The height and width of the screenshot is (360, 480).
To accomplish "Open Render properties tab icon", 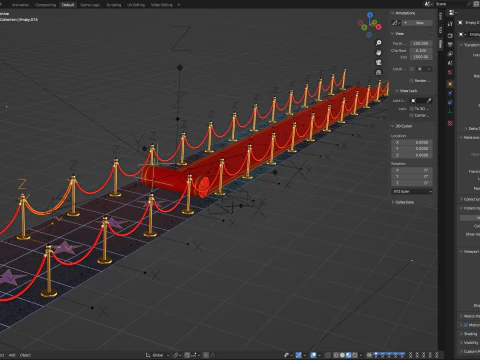I will (x=450, y=35).
